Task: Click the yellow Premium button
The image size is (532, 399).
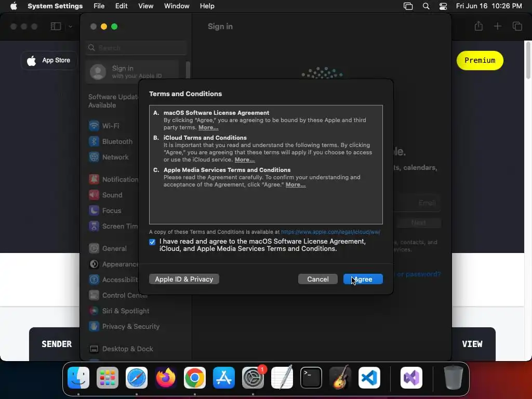Action: click(x=480, y=60)
